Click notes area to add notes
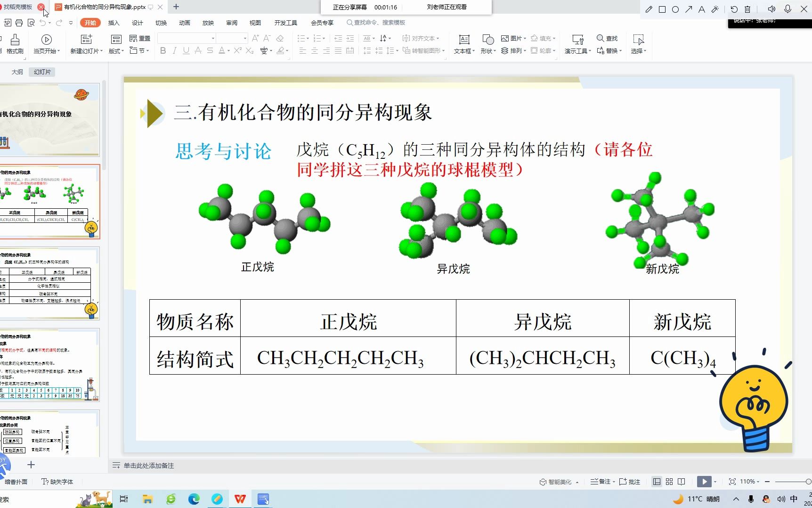 pos(149,466)
